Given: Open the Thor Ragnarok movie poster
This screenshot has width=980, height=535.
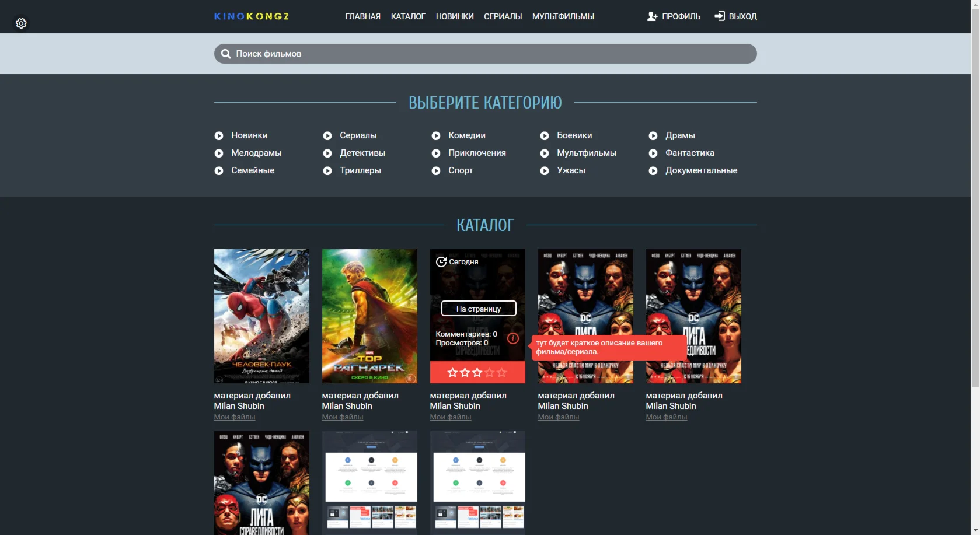Looking at the screenshot, I should pos(369,316).
